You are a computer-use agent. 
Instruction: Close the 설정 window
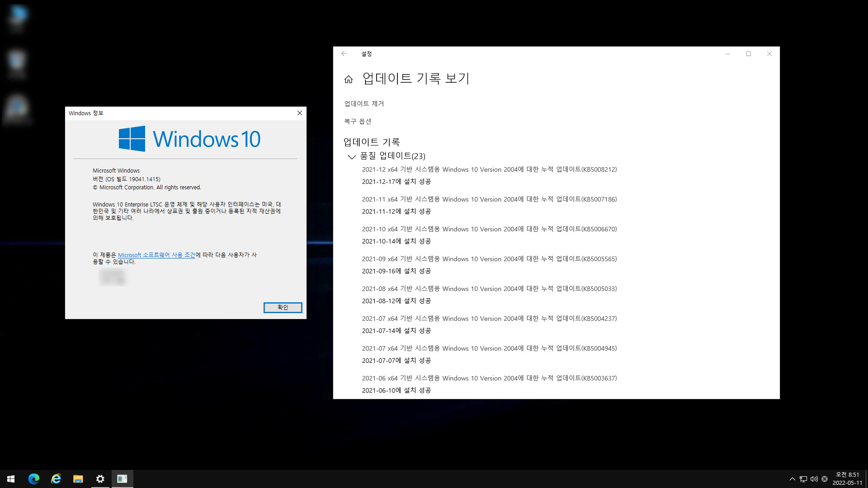click(x=769, y=54)
